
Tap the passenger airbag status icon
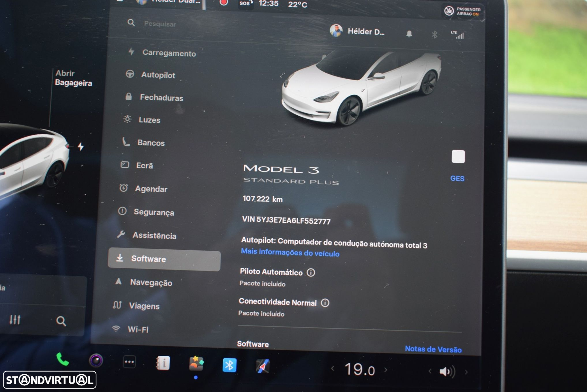[462, 12]
